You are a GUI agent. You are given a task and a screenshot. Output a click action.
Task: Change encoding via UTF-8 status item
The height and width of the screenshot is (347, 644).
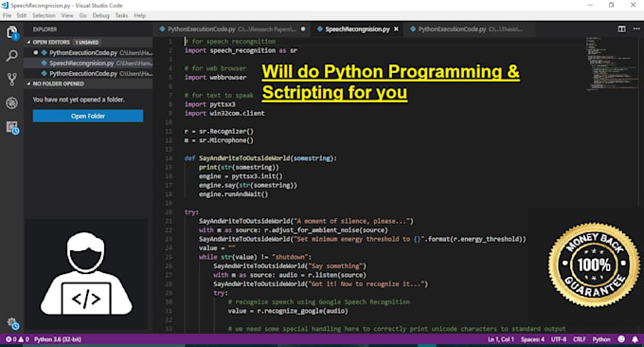tap(559, 339)
